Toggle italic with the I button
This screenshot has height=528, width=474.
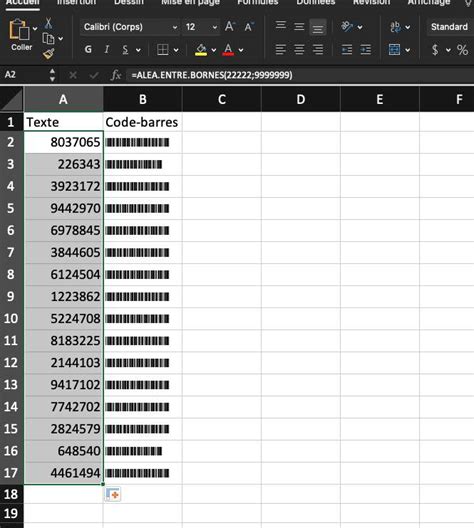click(107, 50)
